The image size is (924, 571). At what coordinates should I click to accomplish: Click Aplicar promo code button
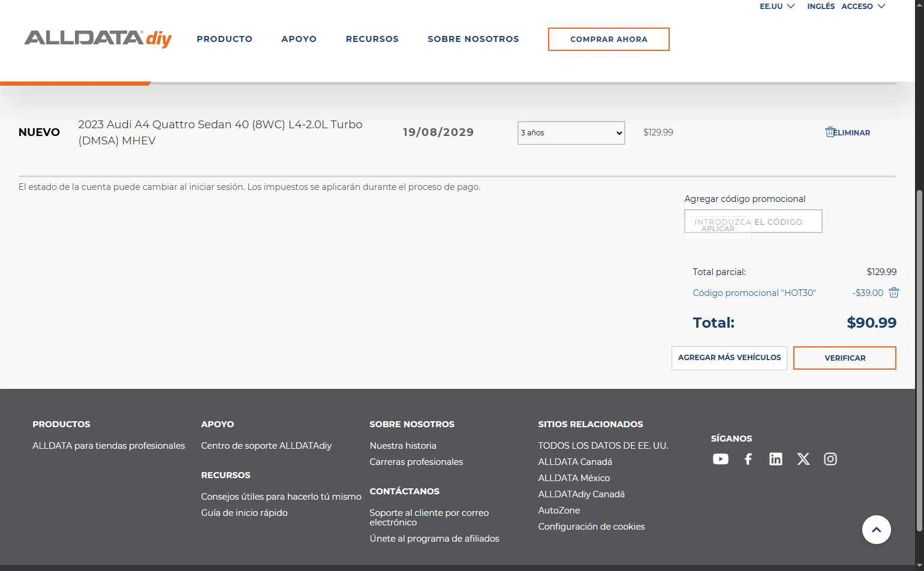718,229
